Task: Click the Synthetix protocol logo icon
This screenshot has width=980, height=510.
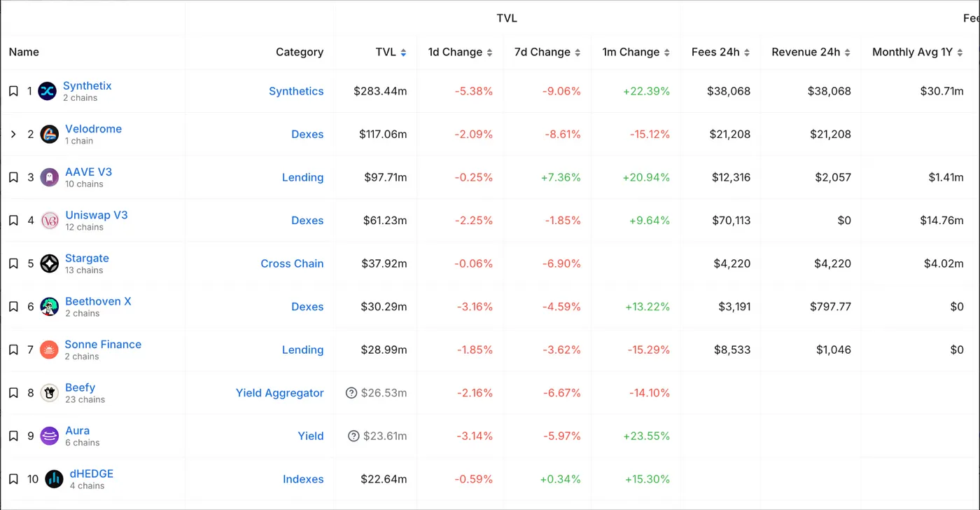Action: (47, 91)
